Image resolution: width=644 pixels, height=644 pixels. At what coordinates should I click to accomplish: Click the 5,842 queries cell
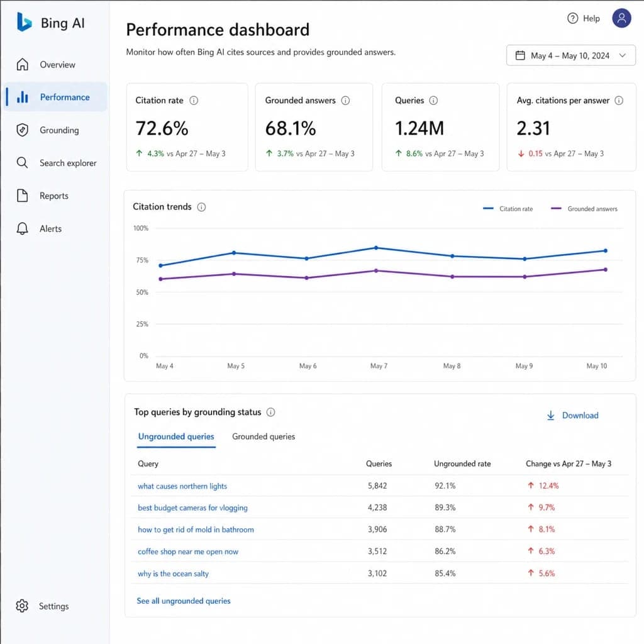tap(377, 486)
